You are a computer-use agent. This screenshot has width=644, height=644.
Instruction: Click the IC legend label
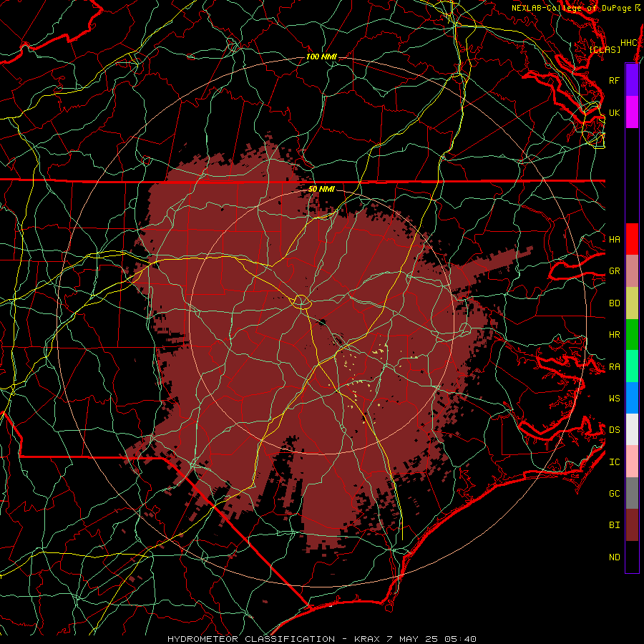[615, 462]
